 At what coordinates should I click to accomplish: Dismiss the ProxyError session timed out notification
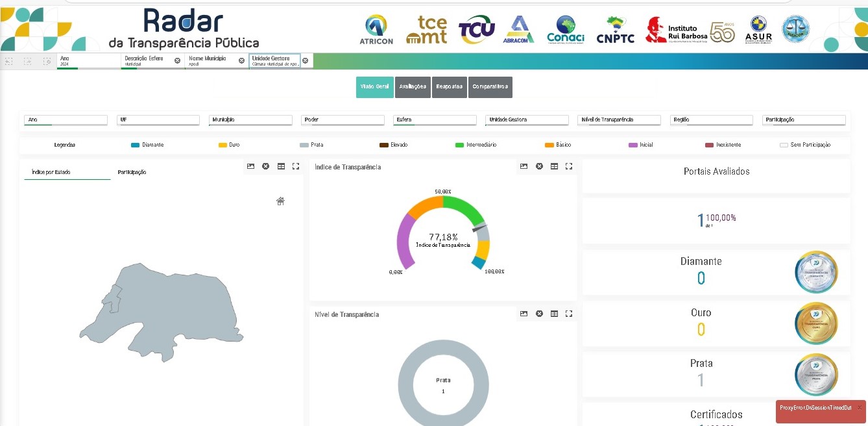tap(860, 408)
